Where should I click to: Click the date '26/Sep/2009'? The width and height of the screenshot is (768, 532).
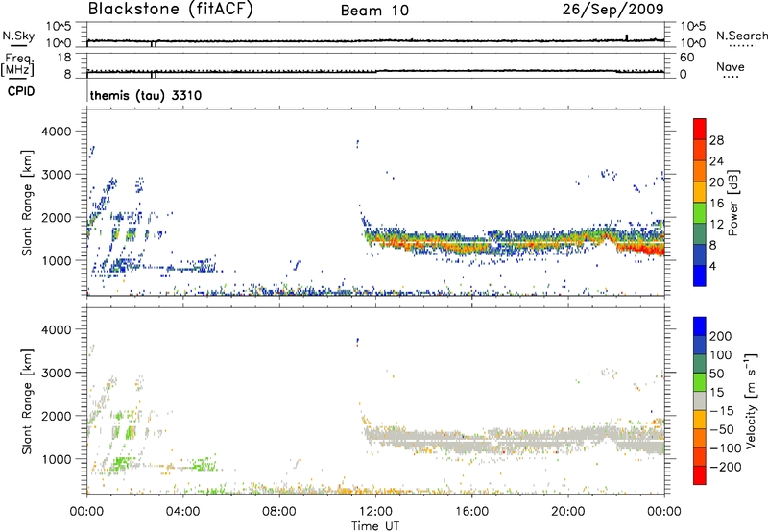click(x=612, y=10)
